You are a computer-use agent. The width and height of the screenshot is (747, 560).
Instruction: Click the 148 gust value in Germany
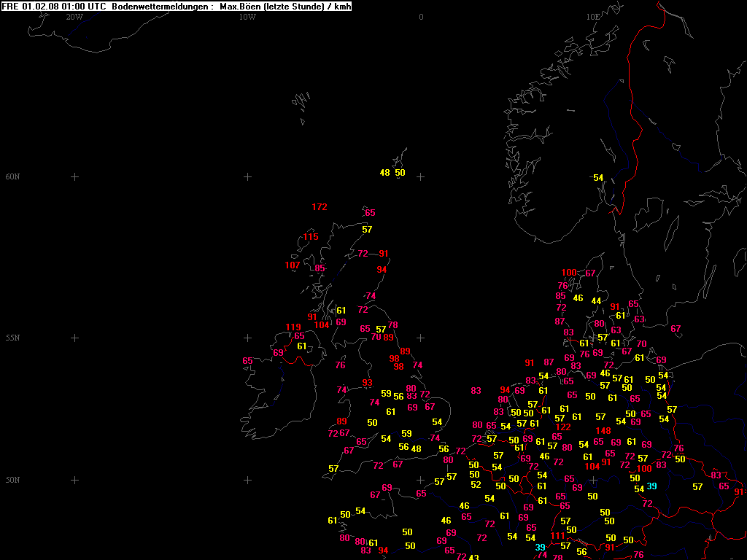pos(603,431)
